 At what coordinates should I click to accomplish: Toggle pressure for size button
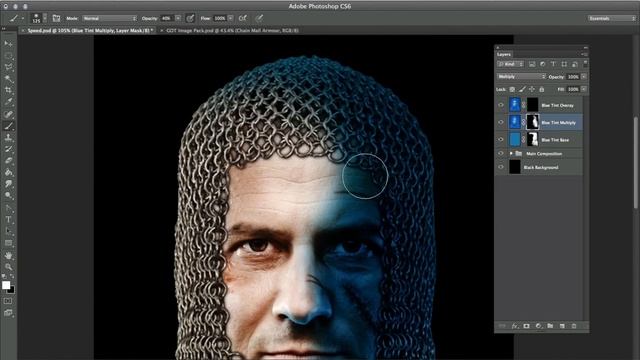coord(259,18)
